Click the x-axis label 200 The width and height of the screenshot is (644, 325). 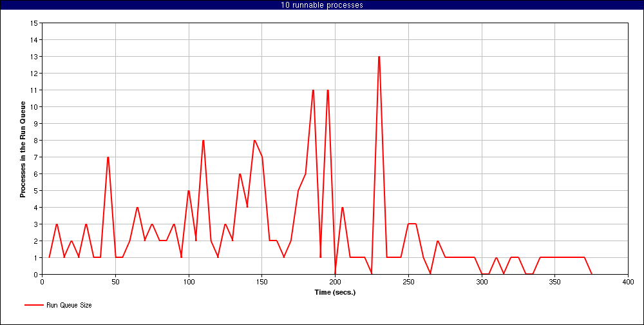pos(335,282)
